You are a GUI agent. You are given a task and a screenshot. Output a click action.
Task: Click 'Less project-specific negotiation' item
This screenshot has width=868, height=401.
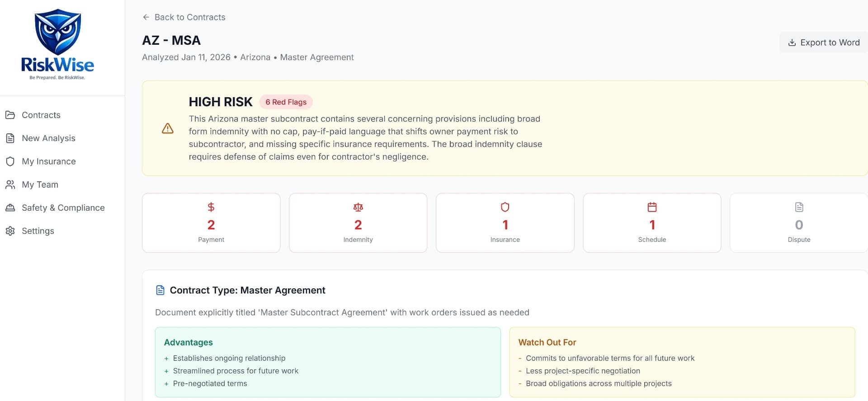[x=583, y=371]
